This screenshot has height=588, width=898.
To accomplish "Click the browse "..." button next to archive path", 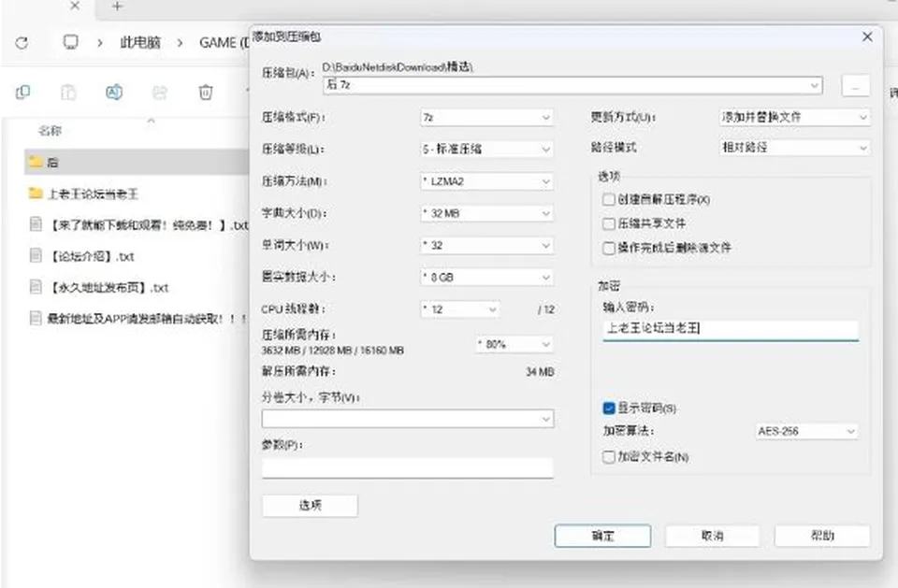I will 856,86.
